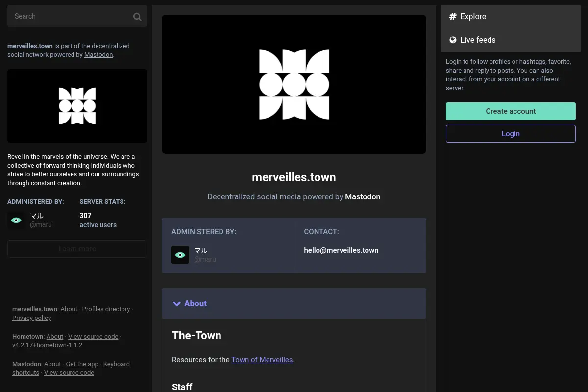Image resolution: width=588 pixels, height=392 pixels.
Task: Click the Live feeds globe icon
Action: click(x=453, y=40)
